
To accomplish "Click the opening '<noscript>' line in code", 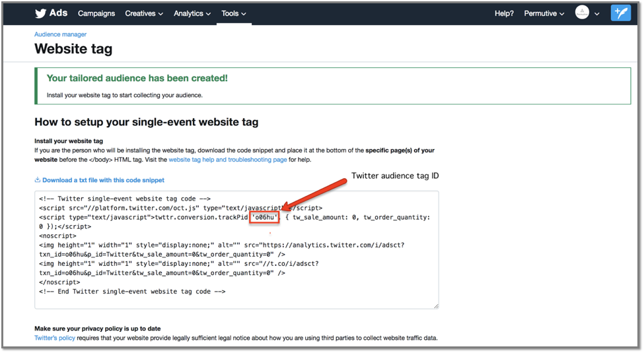I will 57,236.
